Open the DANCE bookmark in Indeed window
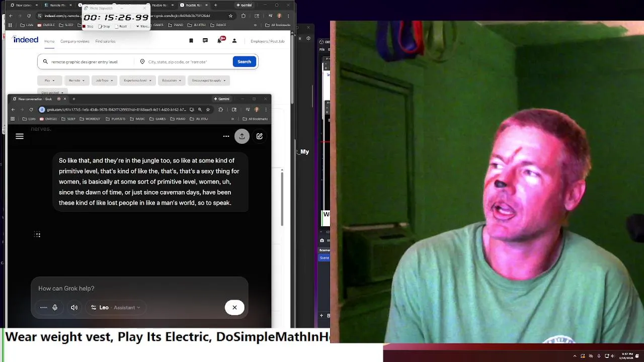Screen dimensions: 644x362 click(x=218, y=25)
